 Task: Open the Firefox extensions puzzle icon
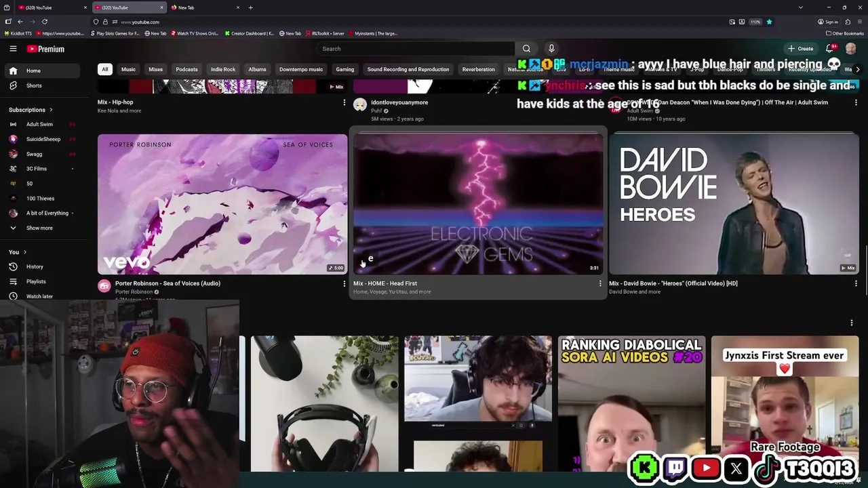(848, 22)
